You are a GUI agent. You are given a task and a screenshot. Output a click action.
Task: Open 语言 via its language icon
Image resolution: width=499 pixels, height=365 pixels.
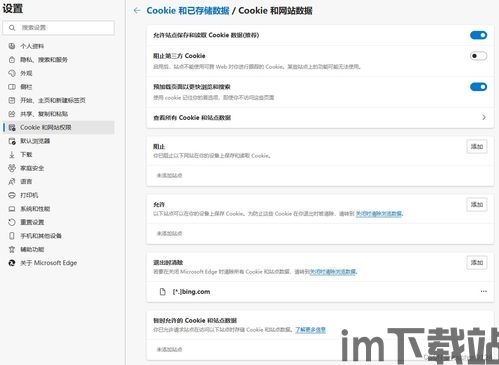[12, 182]
